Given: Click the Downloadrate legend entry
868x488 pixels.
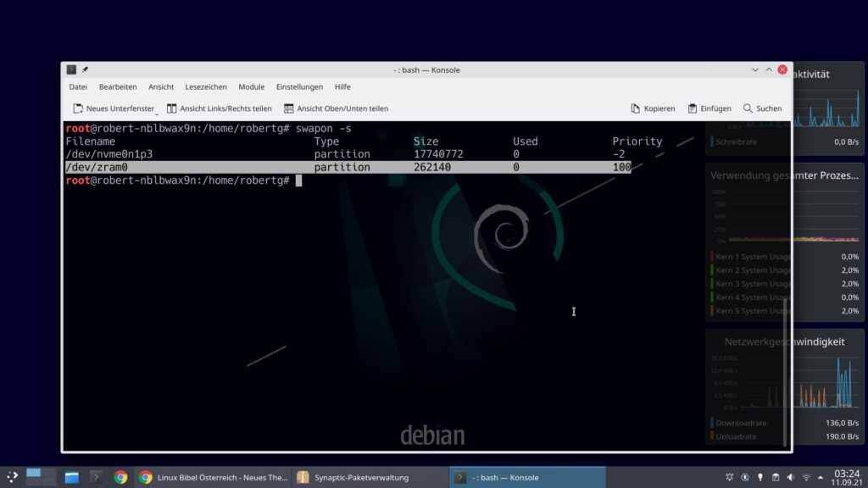Looking at the screenshot, I should 741,423.
